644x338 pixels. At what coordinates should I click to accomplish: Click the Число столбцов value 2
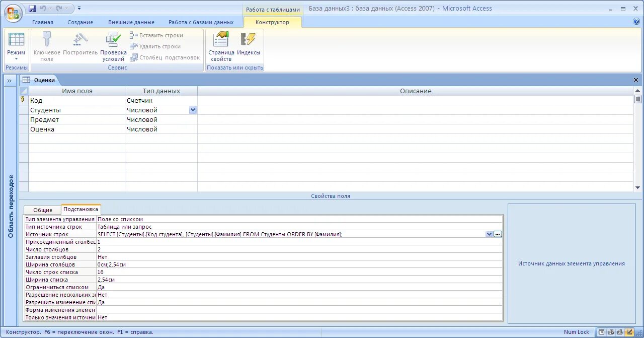(299, 249)
